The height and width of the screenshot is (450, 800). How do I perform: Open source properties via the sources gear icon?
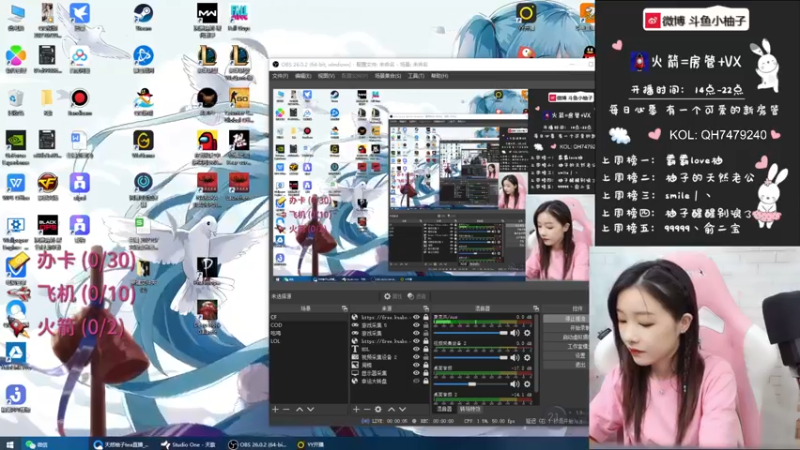coord(378,409)
